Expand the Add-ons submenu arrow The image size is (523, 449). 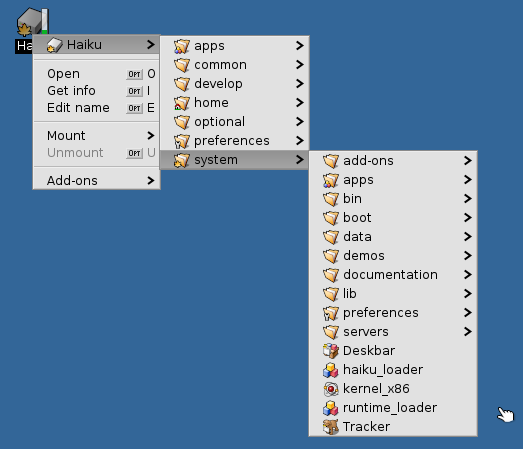coord(151,180)
